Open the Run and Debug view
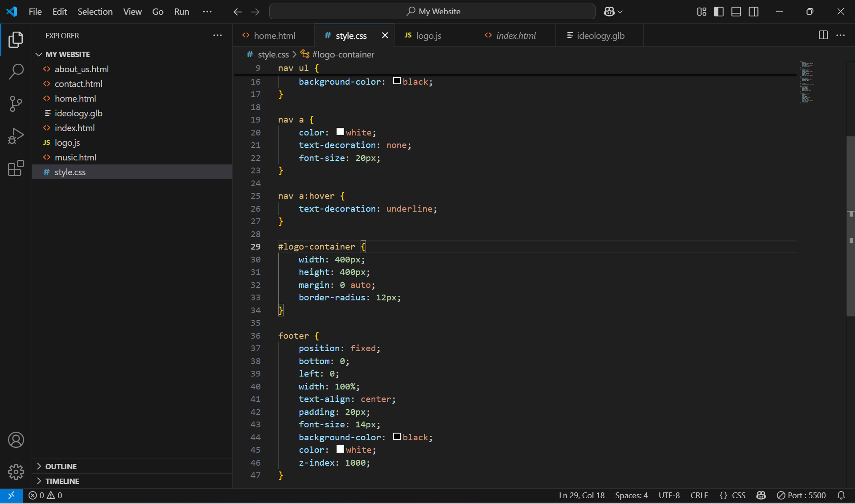 [x=16, y=136]
